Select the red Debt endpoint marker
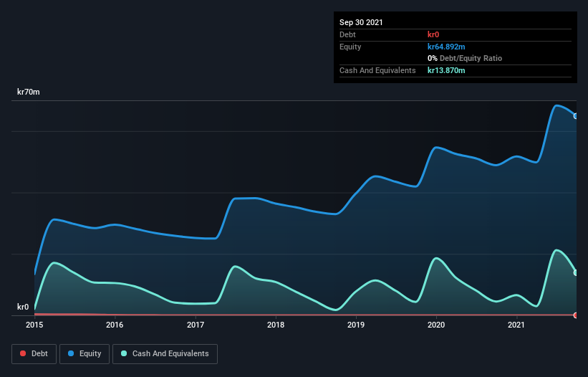Image resolution: width=588 pixels, height=377 pixels. (576, 315)
